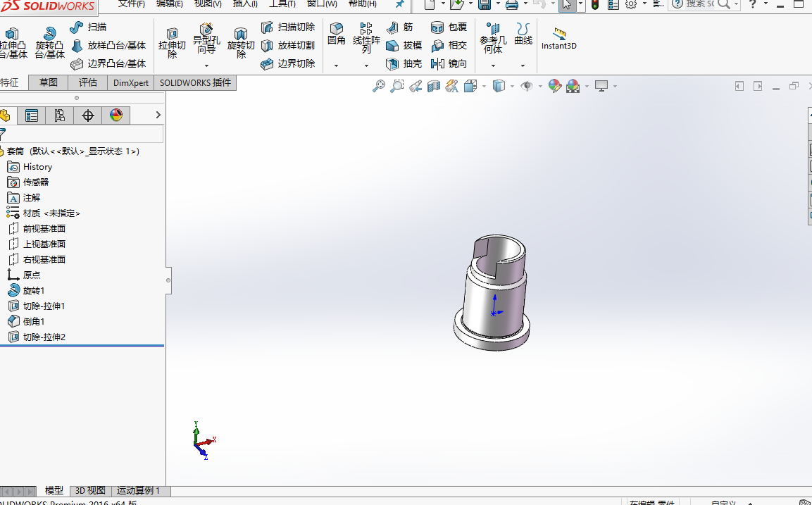Toggle the Hide/Show Items eye icon
812x505 pixels.
point(526,86)
